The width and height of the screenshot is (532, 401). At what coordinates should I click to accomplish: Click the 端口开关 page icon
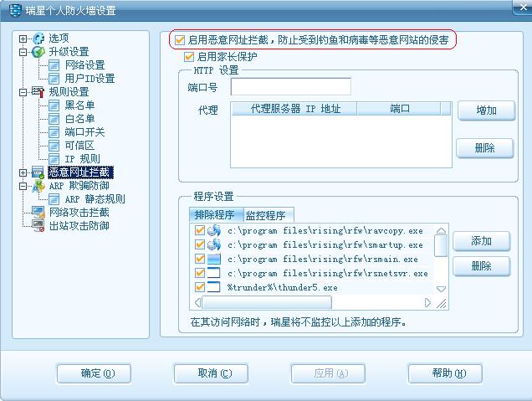[x=54, y=132]
